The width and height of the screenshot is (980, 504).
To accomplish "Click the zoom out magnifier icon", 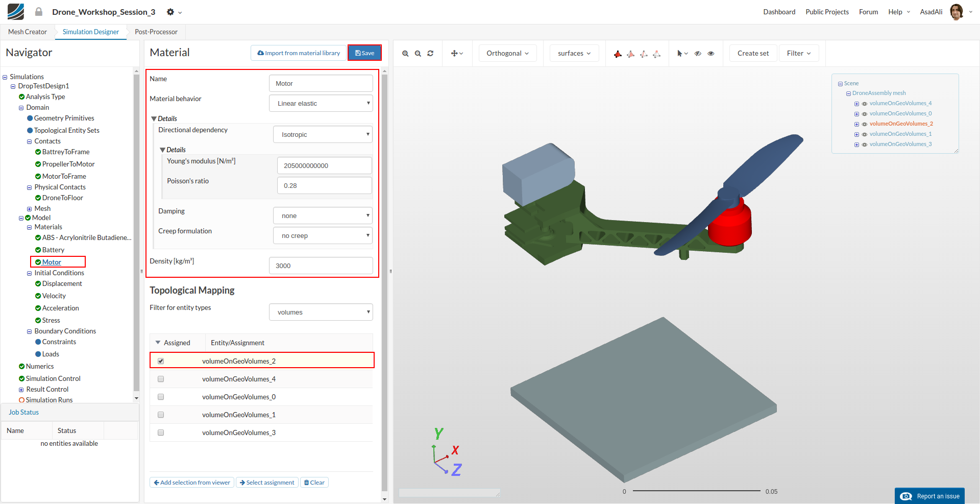I will tap(418, 54).
